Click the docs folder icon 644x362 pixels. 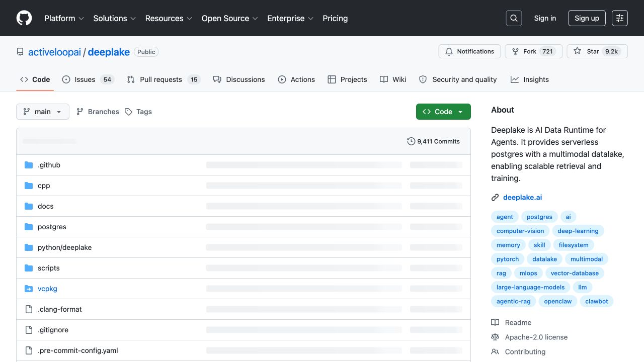pyautogui.click(x=29, y=206)
